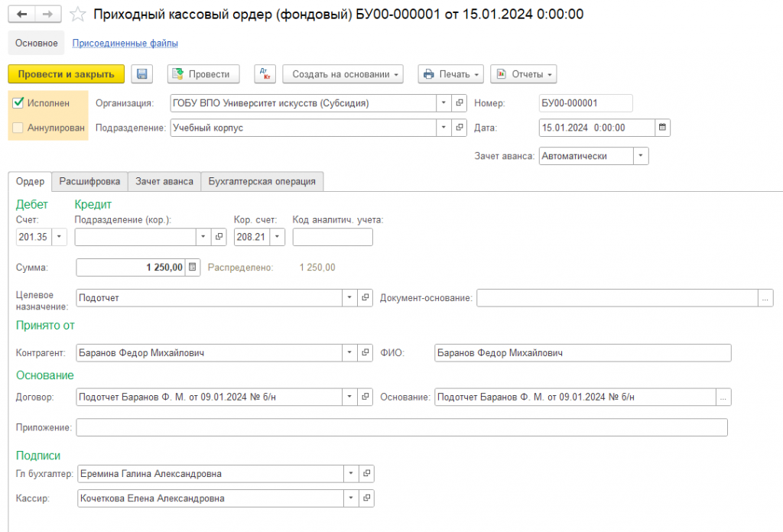The width and height of the screenshot is (783, 532).
Task: Switch to the Зачет аванса tab
Action: 164,182
